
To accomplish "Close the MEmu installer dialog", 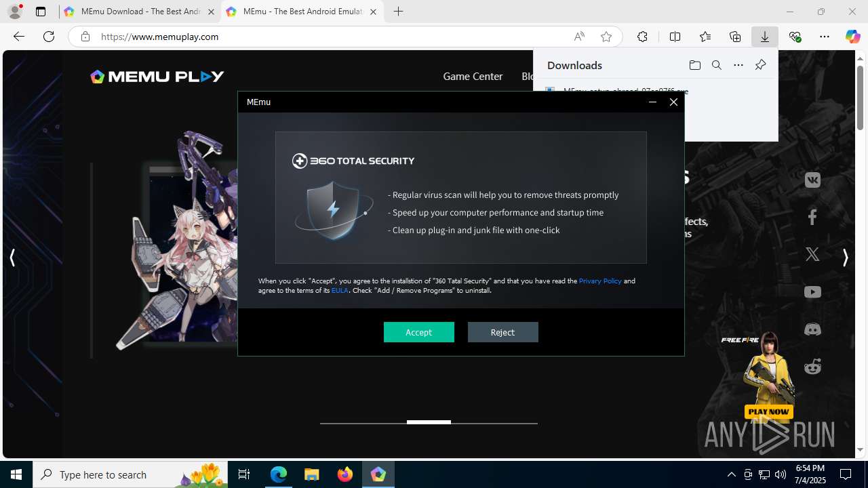I will click(x=673, y=102).
